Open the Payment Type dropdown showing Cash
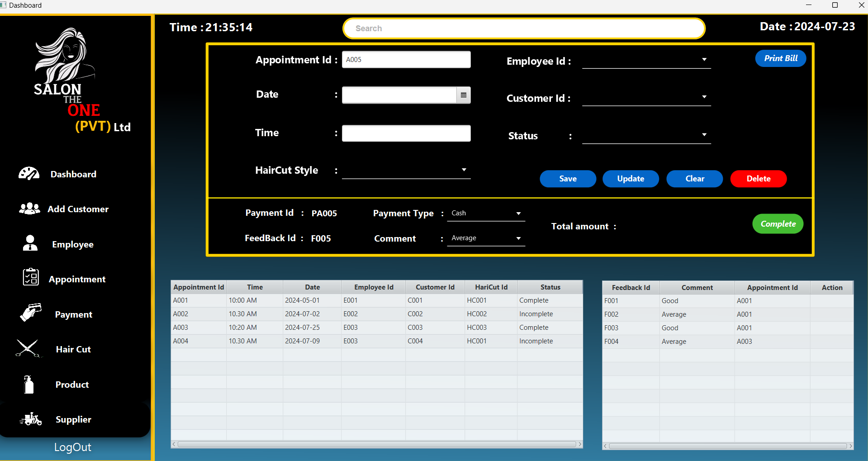 point(518,213)
